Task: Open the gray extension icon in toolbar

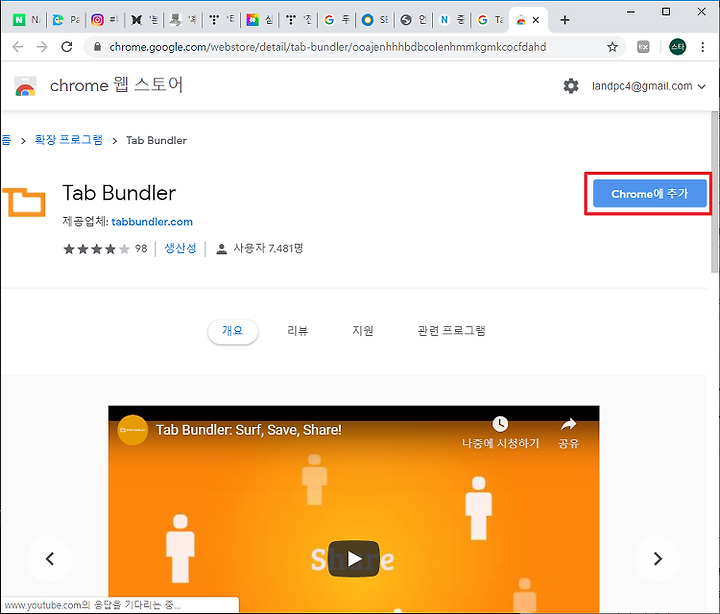Action: click(x=643, y=47)
